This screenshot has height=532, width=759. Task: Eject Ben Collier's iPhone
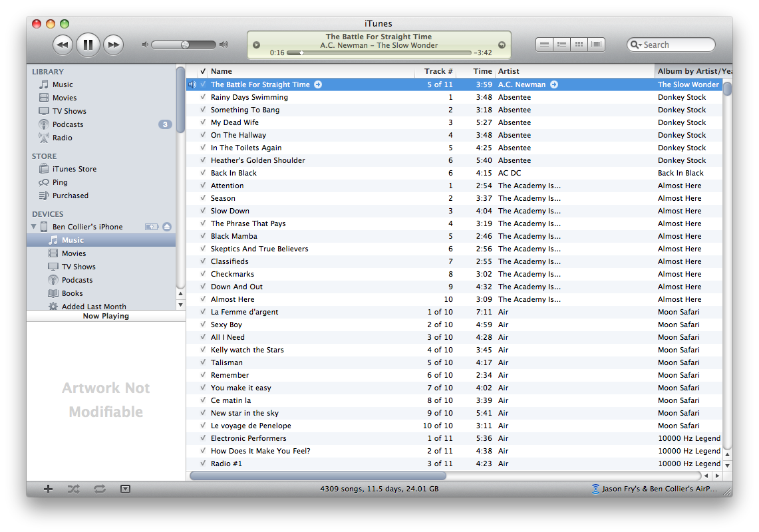point(167,227)
